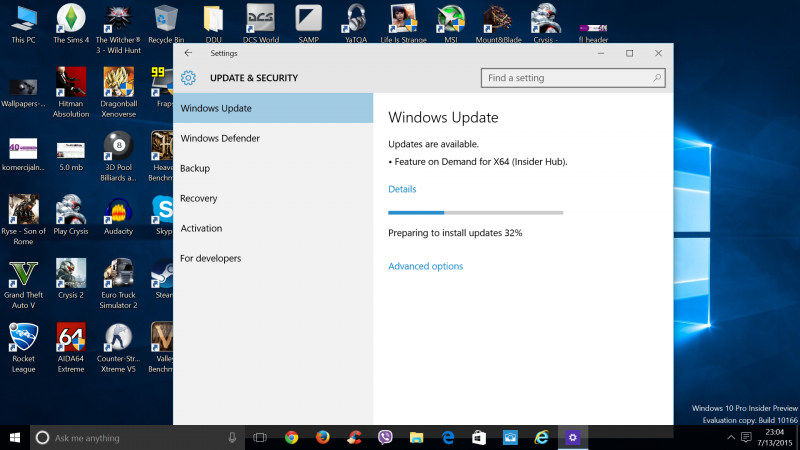Open the Action Center notifications icon
The image size is (800, 450).
[746, 437]
